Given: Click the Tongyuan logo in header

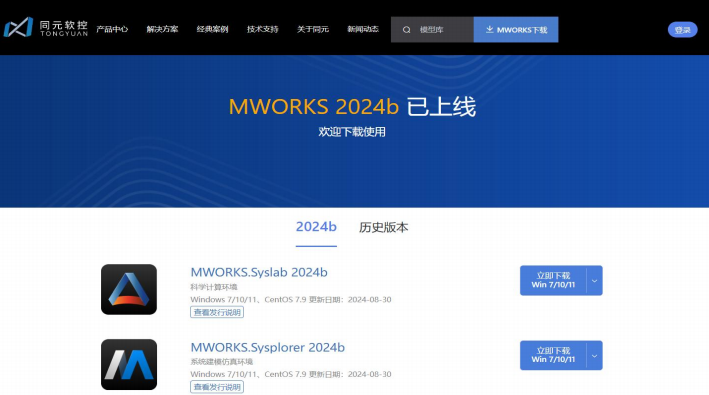Looking at the screenshot, I should pos(45,28).
